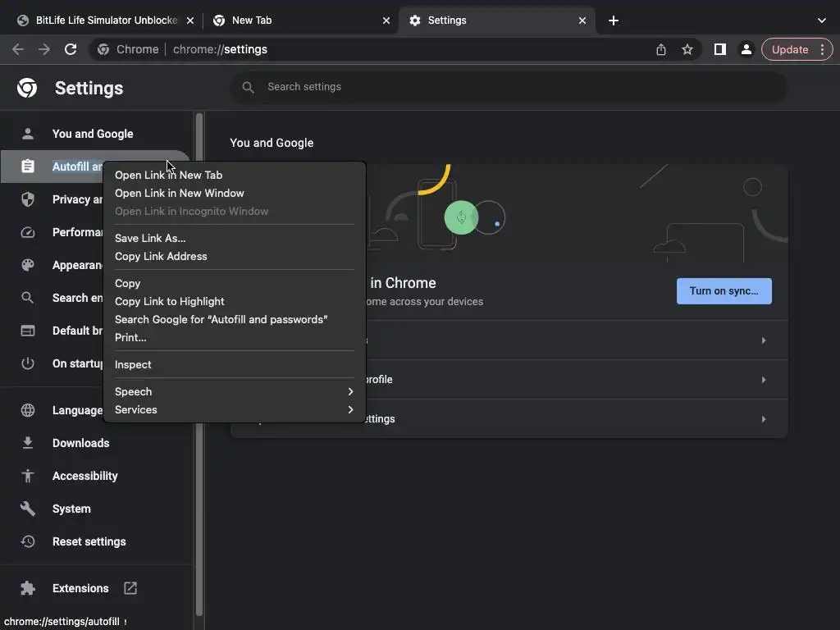Open the side panel icon
The image size is (840, 630).
pyautogui.click(x=720, y=49)
